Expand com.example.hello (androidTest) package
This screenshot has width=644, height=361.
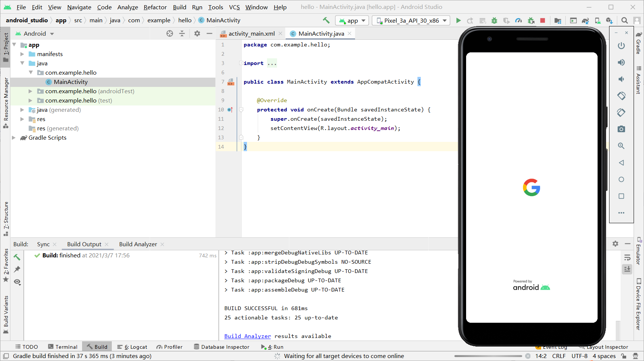coord(30,91)
